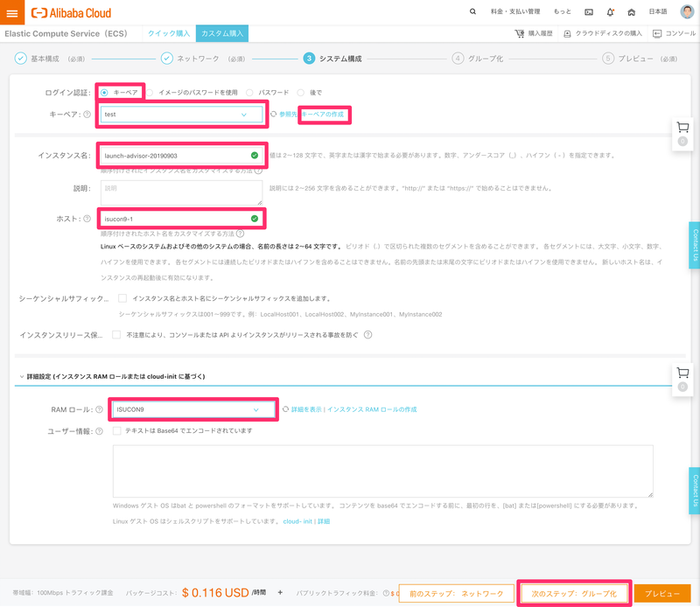Open help icon for instance release protection
Image resolution: width=700 pixels, height=607 pixels.
[x=367, y=335]
